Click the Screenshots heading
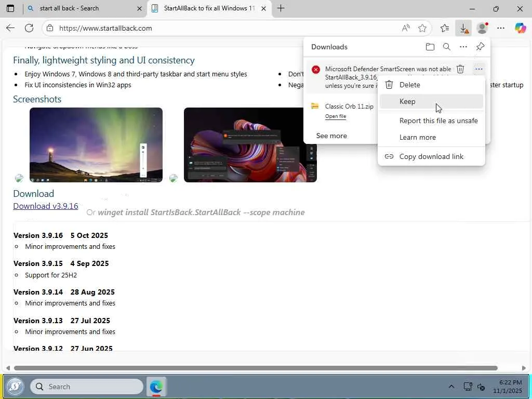The height and width of the screenshot is (399, 532). click(x=37, y=99)
